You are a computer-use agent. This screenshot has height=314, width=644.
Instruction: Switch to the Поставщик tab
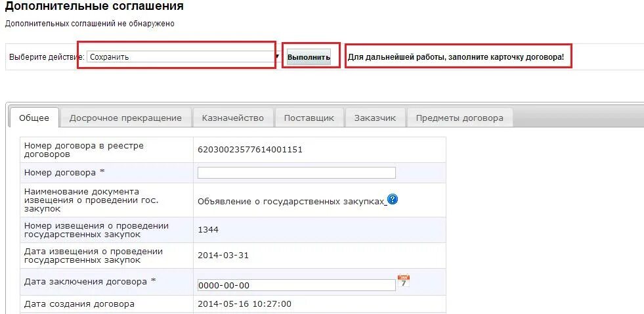[x=309, y=118]
